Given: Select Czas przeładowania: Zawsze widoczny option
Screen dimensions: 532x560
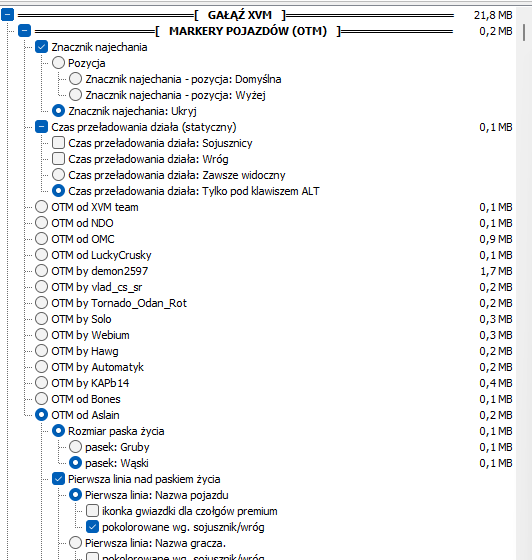Looking at the screenshot, I should point(58,175).
